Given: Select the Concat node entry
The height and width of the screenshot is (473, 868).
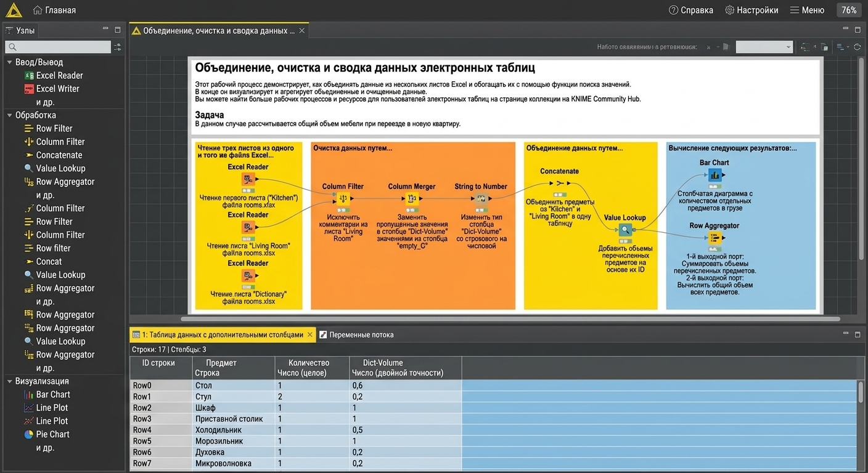Looking at the screenshot, I should click(43, 262).
